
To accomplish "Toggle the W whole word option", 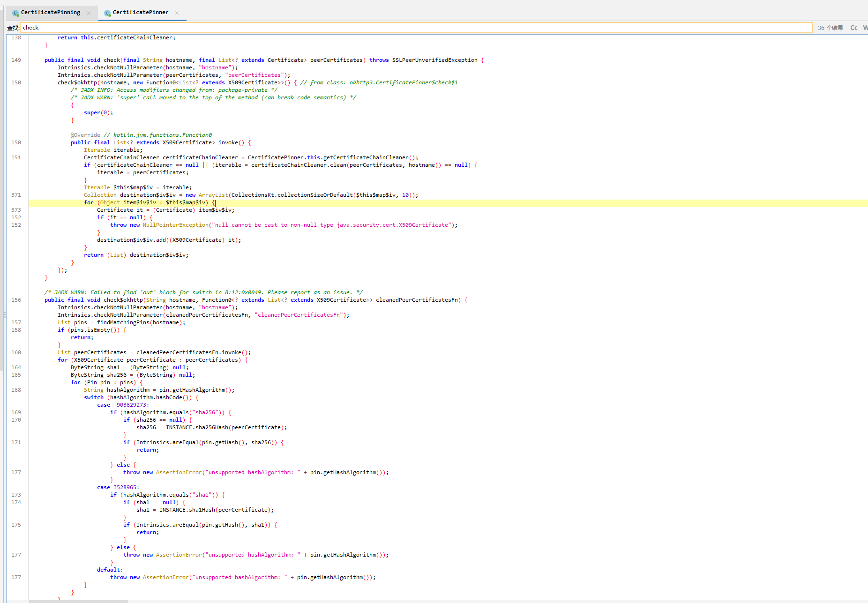I will pyautogui.click(x=865, y=28).
